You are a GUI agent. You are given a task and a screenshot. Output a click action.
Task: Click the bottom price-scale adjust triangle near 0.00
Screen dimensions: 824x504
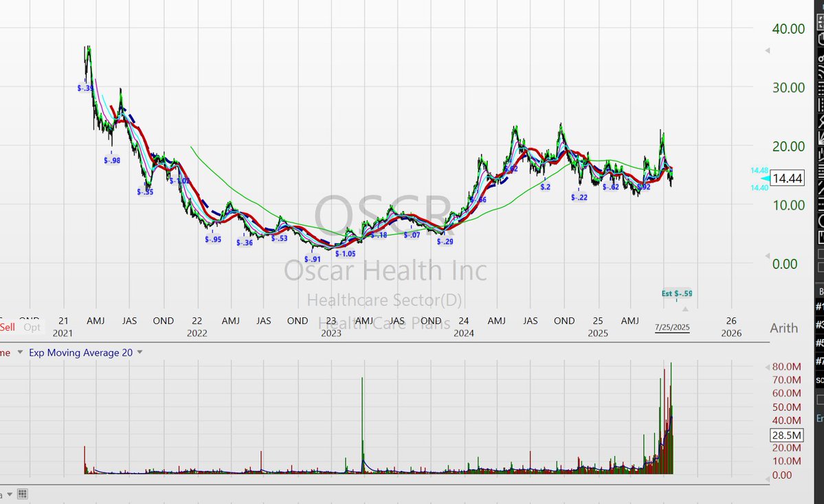click(x=767, y=255)
